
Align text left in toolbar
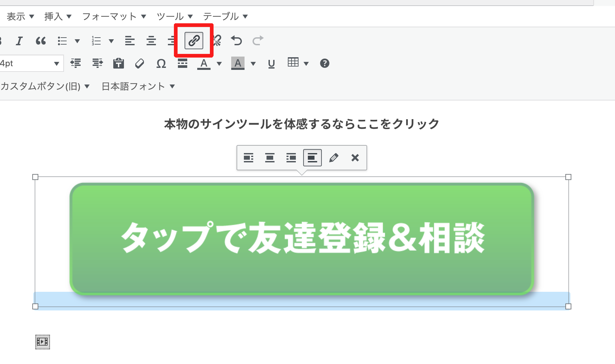130,41
